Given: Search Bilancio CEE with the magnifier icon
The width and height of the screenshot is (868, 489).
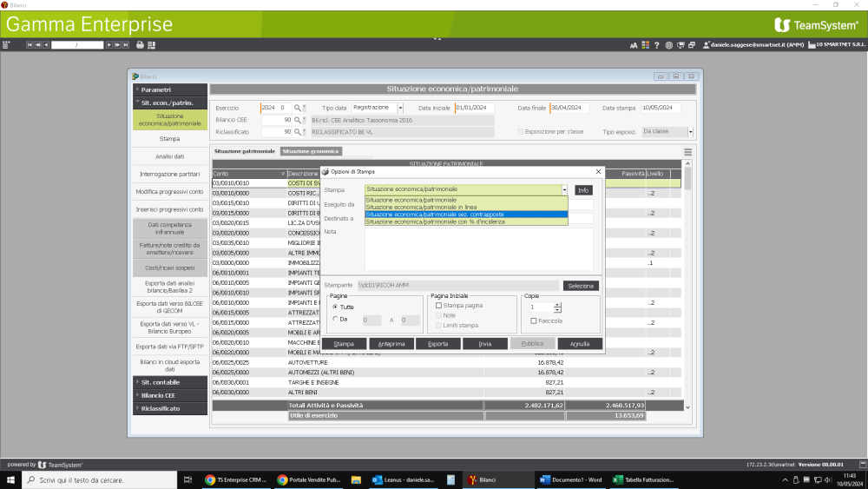Looking at the screenshot, I should pyautogui.click(x=298, y=120).
